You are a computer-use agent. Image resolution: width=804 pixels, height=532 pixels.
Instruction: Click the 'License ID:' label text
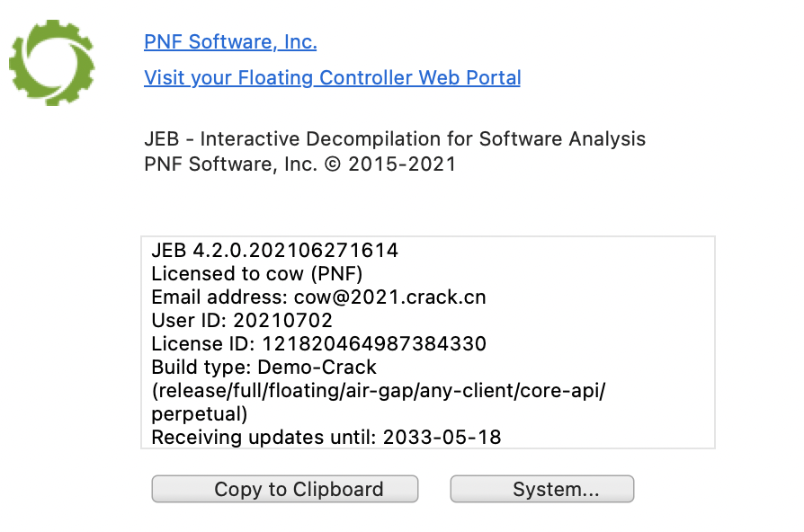203,344
